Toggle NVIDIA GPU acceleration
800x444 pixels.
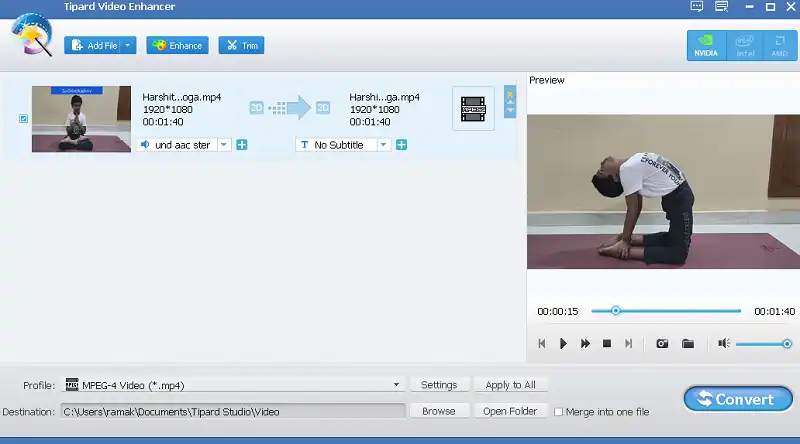click(706, 44)
